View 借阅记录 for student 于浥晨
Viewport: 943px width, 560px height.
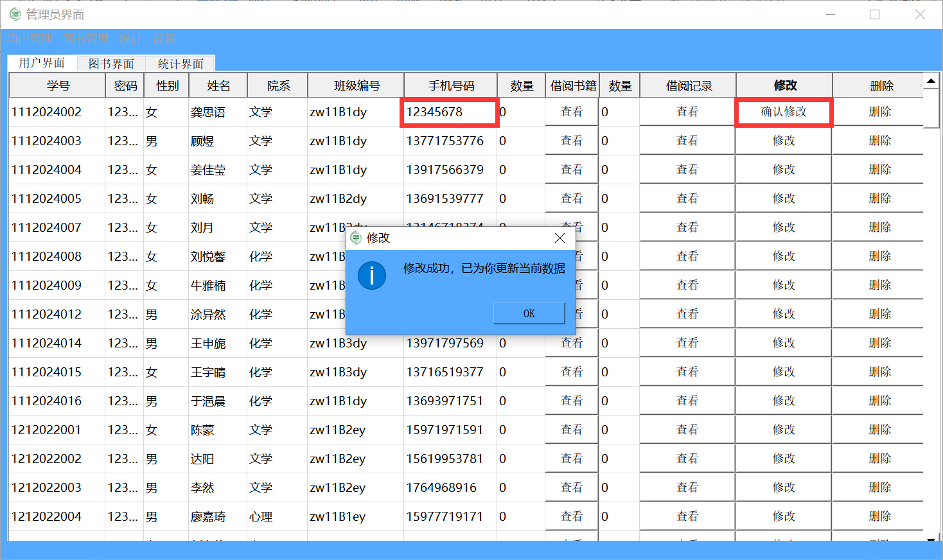[x=687, y=401]
